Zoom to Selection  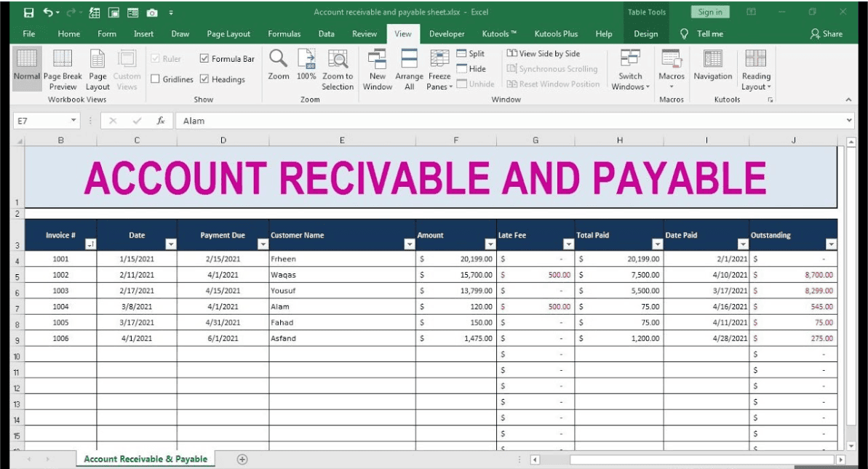338,70
